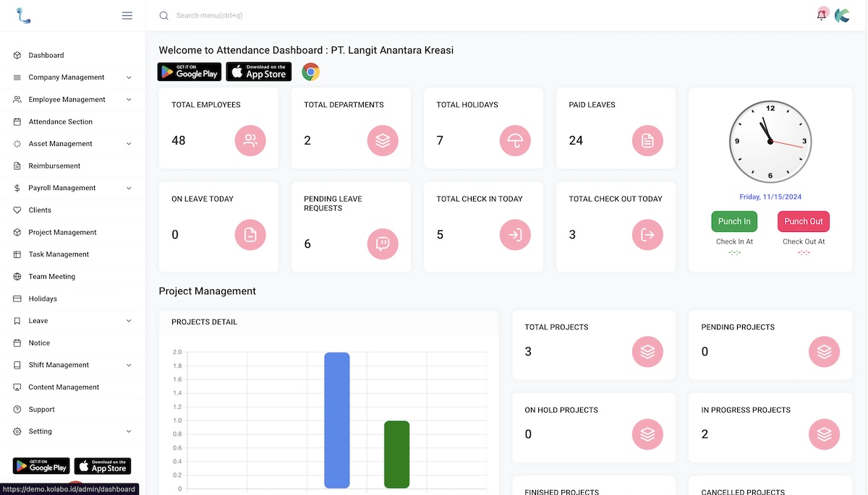868x495 pixels.
Task: Click the date text 'Friday, 11/15/2024'
Action: click(x=770, y=197)
